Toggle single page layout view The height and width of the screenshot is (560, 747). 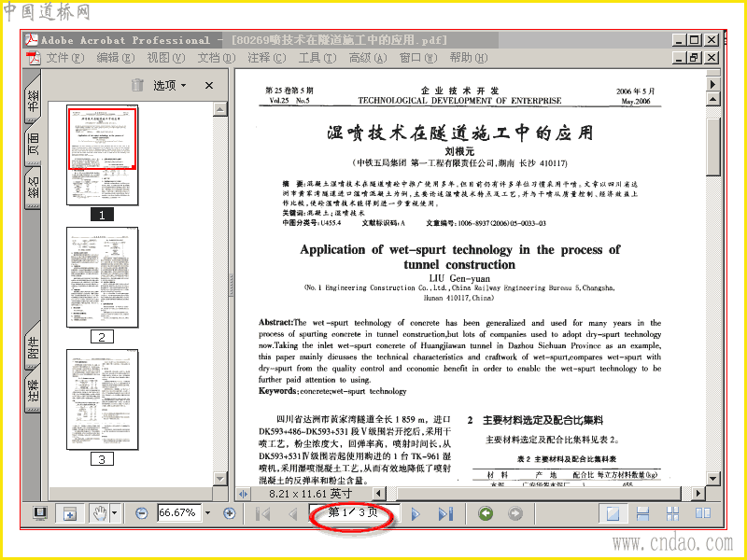coord(613,513)
